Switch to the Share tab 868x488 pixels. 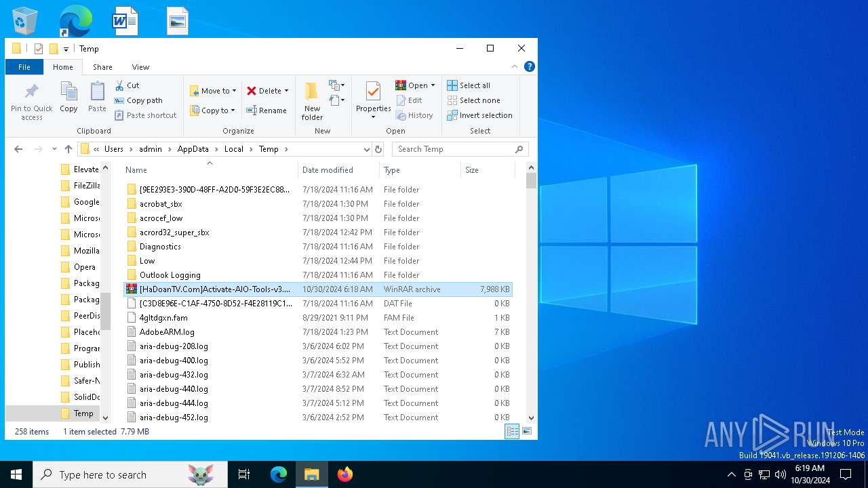click(102, 67)
